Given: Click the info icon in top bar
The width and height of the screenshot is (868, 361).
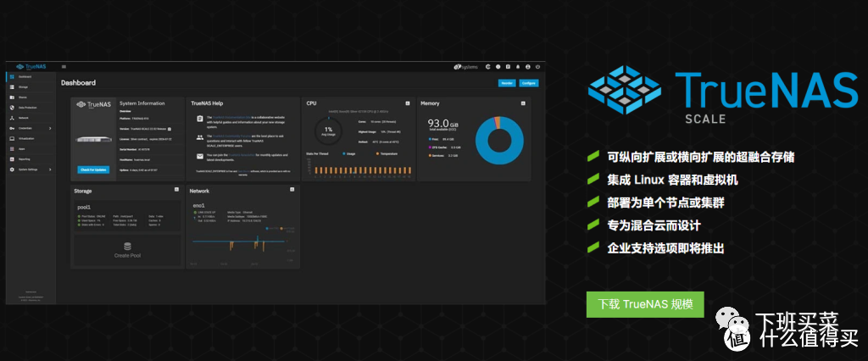Looking at the screenshot, I should (x=498, y=66).
